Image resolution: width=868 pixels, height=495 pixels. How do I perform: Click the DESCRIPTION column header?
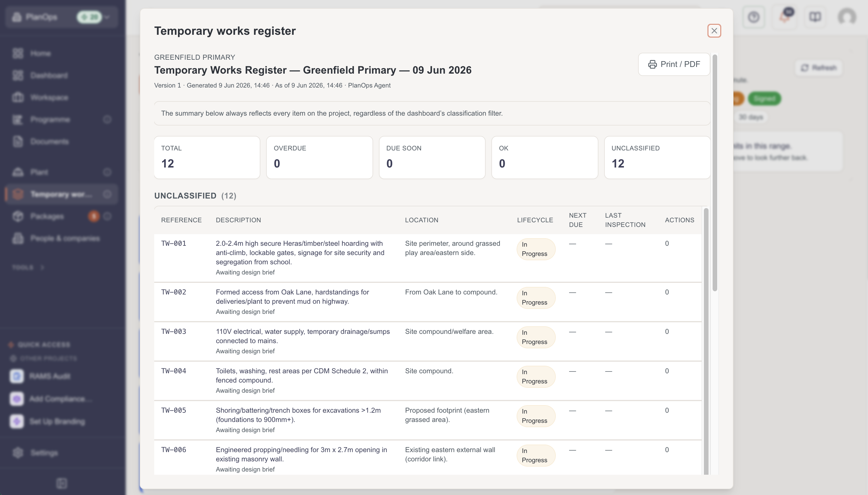click(238, 220)
